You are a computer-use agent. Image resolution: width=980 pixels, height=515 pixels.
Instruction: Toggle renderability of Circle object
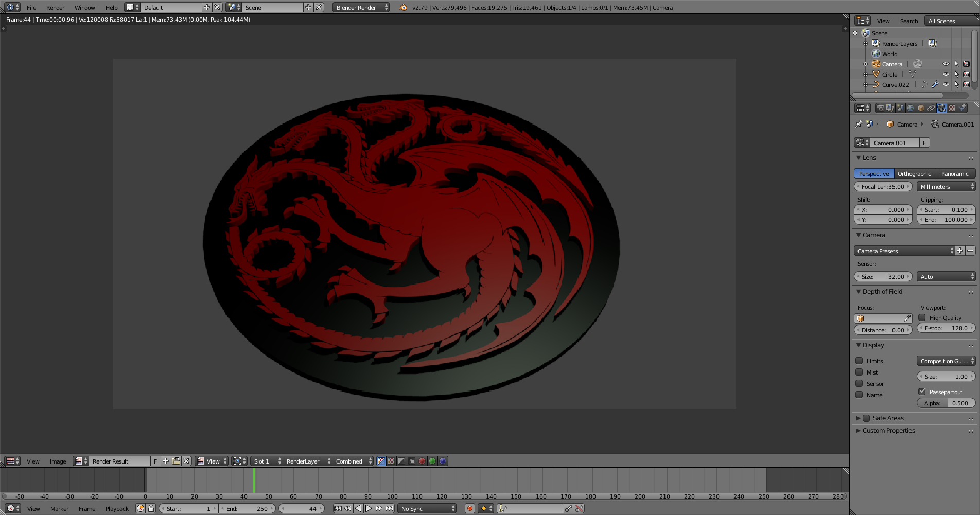click(x=966, y=74)
